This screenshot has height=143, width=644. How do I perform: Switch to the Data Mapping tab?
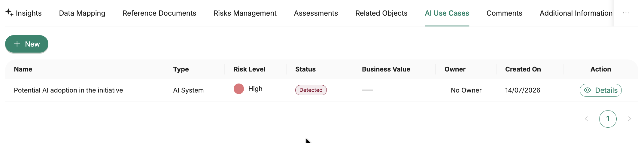tap(82, 13)
